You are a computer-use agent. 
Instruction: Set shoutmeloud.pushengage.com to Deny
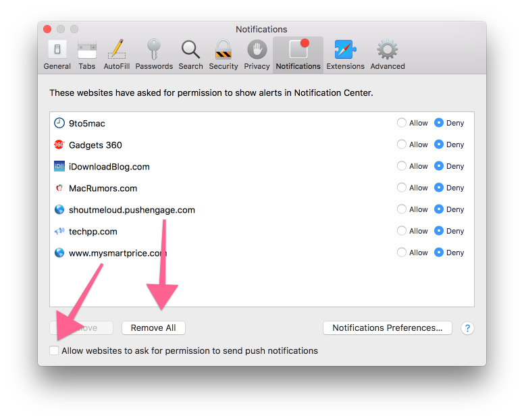[x=439, y=209]
